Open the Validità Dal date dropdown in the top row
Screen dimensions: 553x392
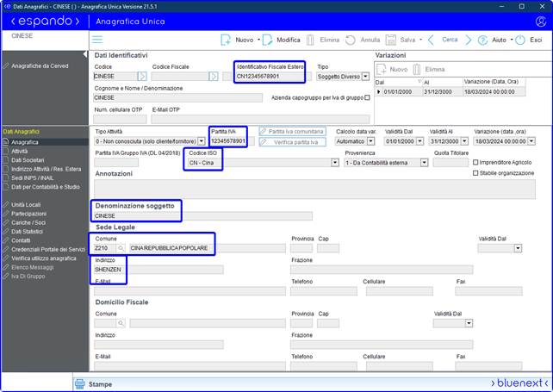419,141
